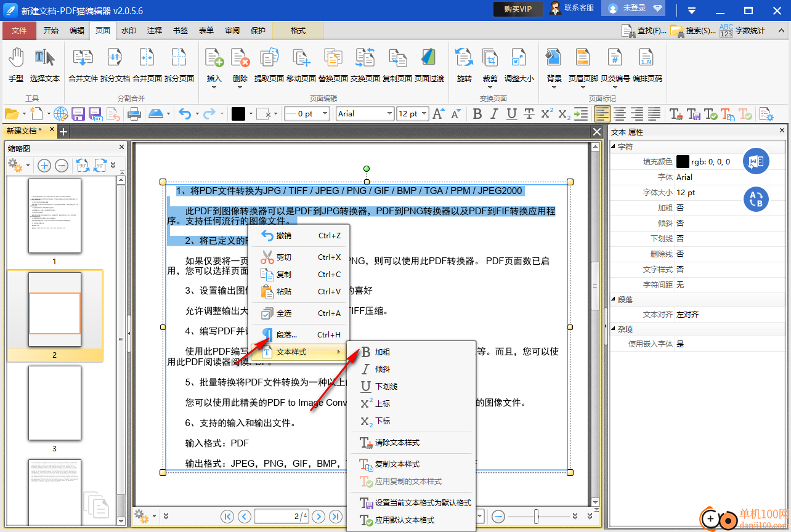Click 联系客服 in title bar
Viewport: 791px width, 532px height.
tap(572, 9)
